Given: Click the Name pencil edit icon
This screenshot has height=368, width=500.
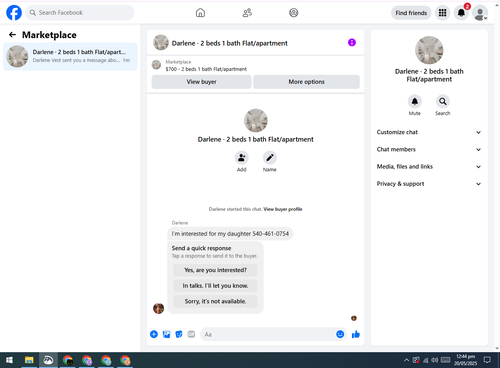Looking at the screenshot, I should [x=270, y=157].
